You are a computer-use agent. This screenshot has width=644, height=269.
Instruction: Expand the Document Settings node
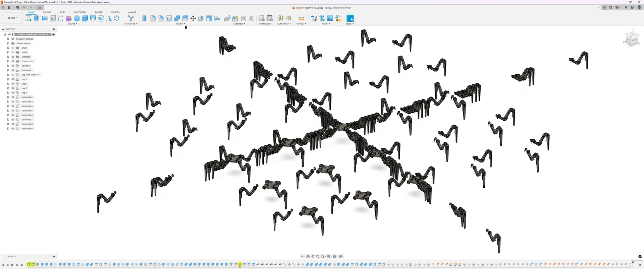point(8,39)
